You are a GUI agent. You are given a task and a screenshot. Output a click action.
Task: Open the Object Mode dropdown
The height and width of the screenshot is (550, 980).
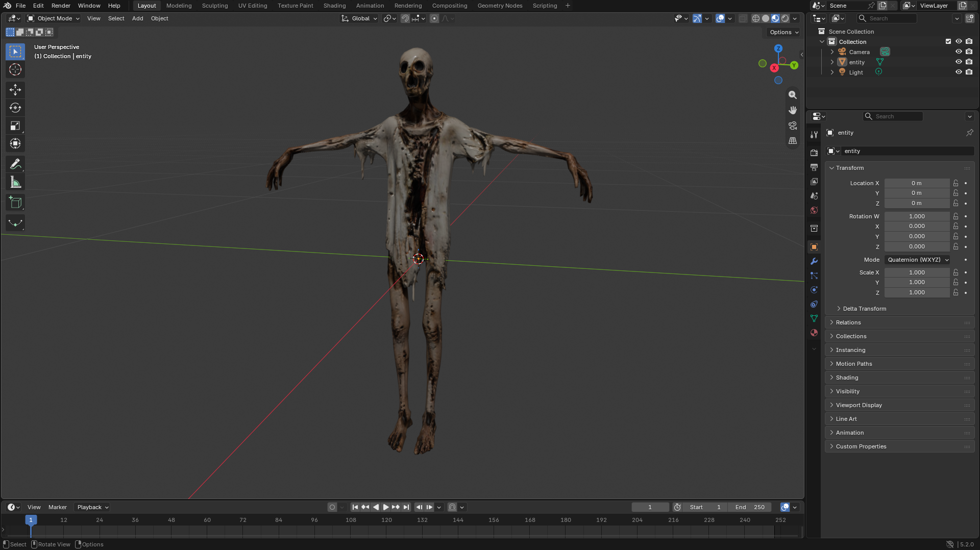coord(54,18)
